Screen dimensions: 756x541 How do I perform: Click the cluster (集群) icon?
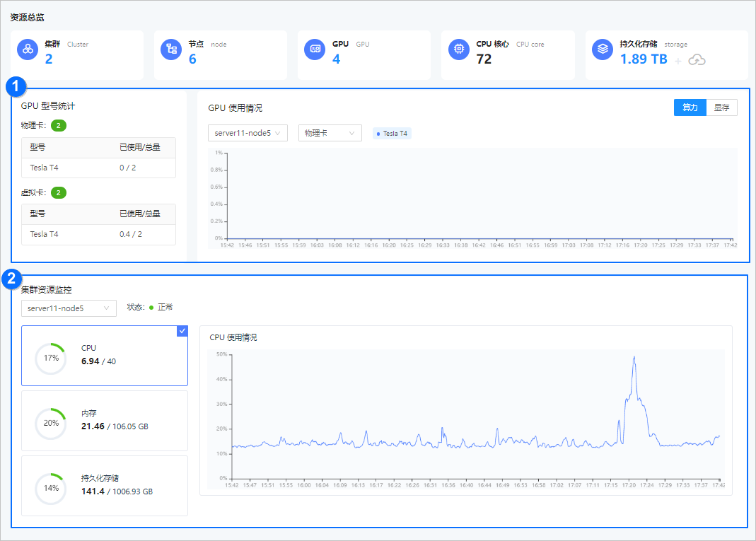28,50
